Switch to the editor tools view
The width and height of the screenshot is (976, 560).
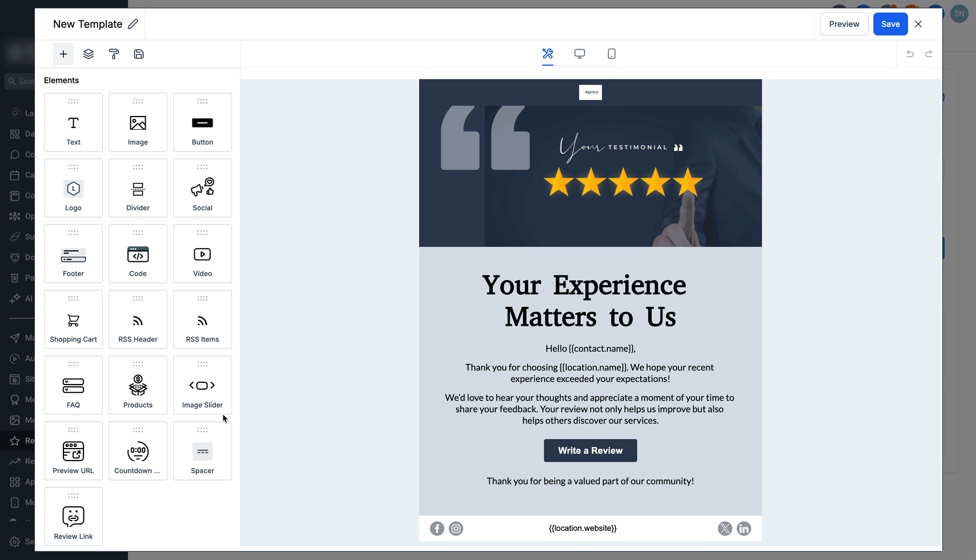pos(547,54)
